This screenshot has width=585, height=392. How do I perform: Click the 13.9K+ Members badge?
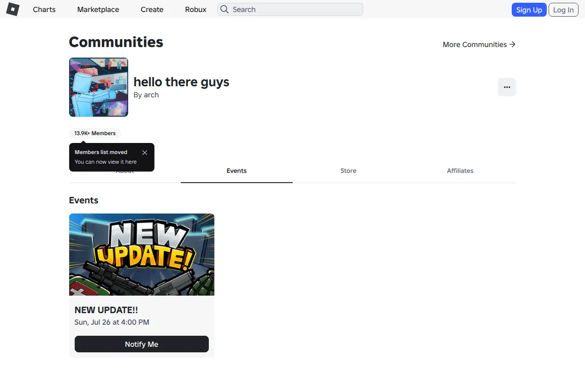pyautogui.click(x=95, y=133)
